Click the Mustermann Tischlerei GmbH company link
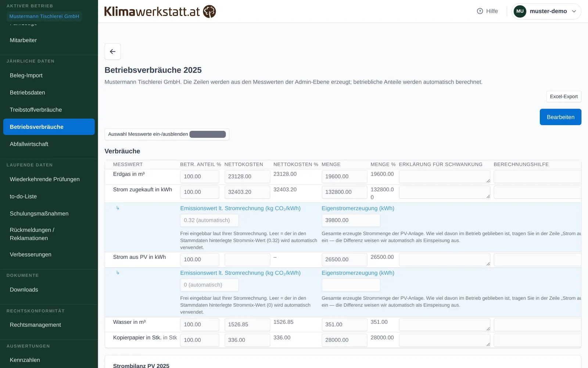 point(44,16)
